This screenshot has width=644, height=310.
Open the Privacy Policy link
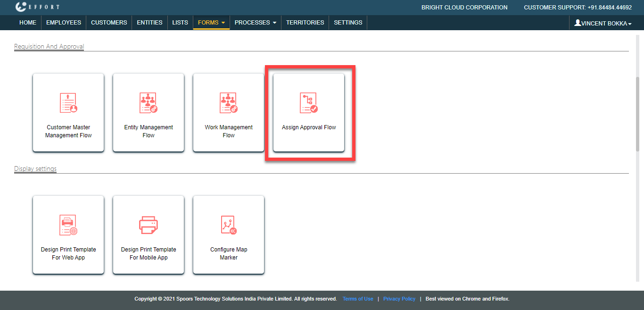(x=399, y=299)
